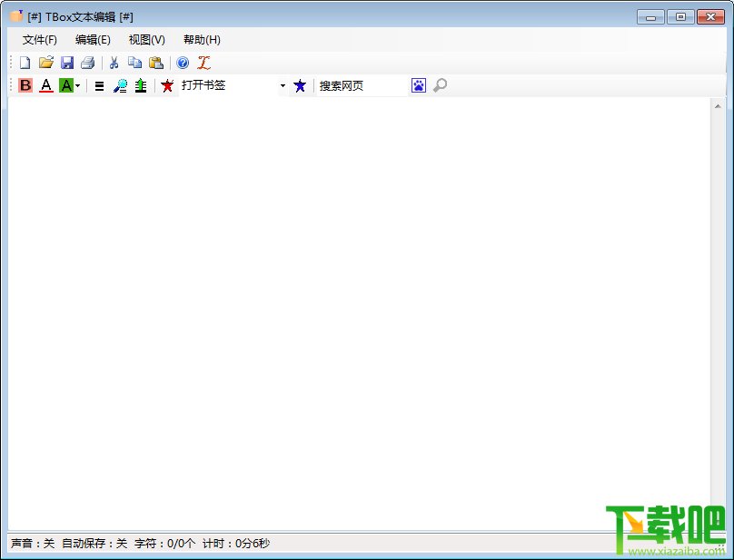Viewport: 734px width, 560px height.
Task: Expand the bookmark list dropdown arrow
Action: [x=283, y=85]
